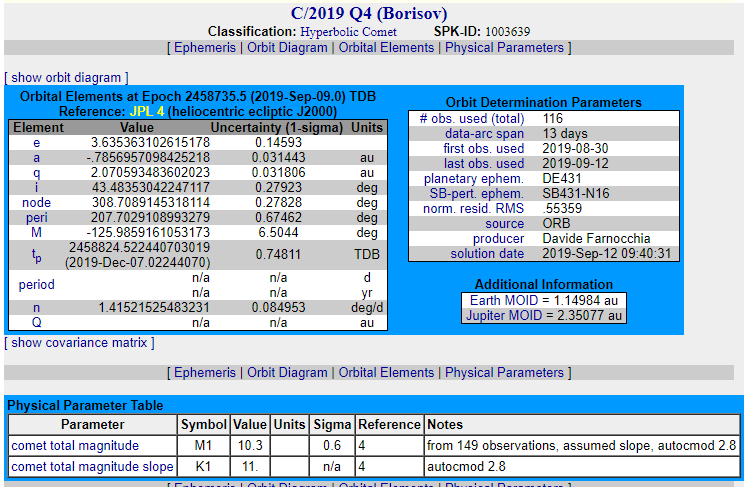Select inclination value 43.48353042247117
The image size is (748, 487).
(x=150, y=187)
